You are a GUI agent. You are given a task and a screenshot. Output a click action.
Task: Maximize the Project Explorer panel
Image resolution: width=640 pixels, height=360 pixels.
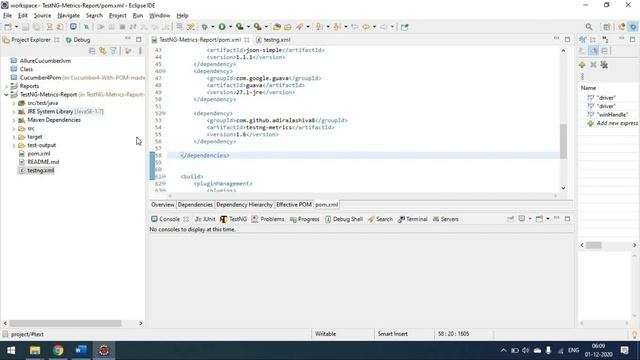coord(139,40)
